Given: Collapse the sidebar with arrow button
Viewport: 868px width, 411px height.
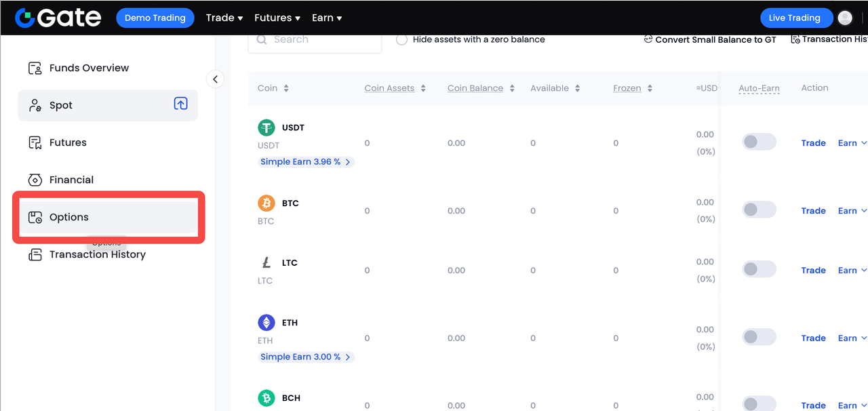Looking at the screenshot, I should [215, 79].
